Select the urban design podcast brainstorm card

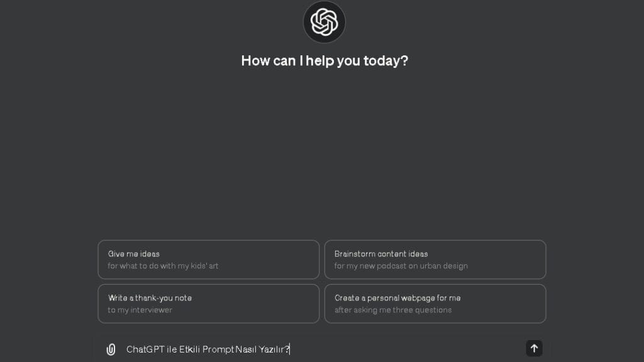coord(435,260)
